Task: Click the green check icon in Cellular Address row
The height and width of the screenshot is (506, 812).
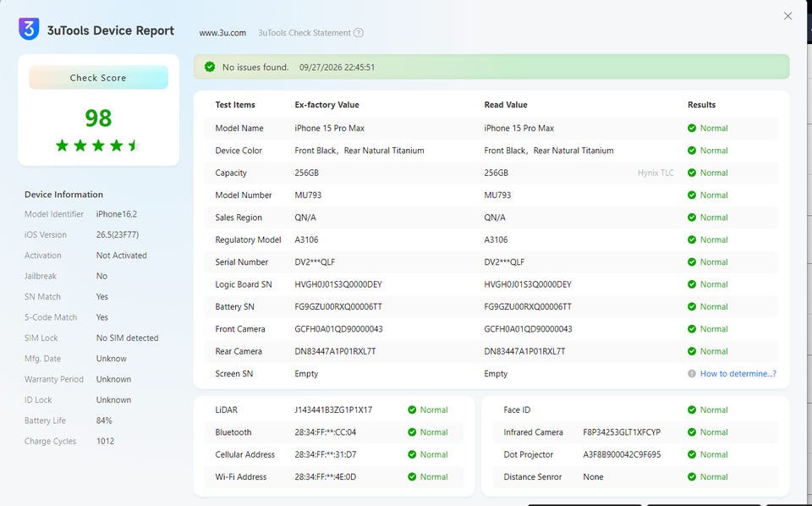Action: (412, 454)
